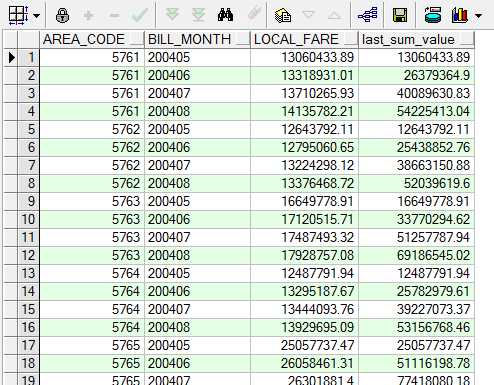494x385 pixels.
Task: Click the minus delete record icon
Action: [114, 15]
